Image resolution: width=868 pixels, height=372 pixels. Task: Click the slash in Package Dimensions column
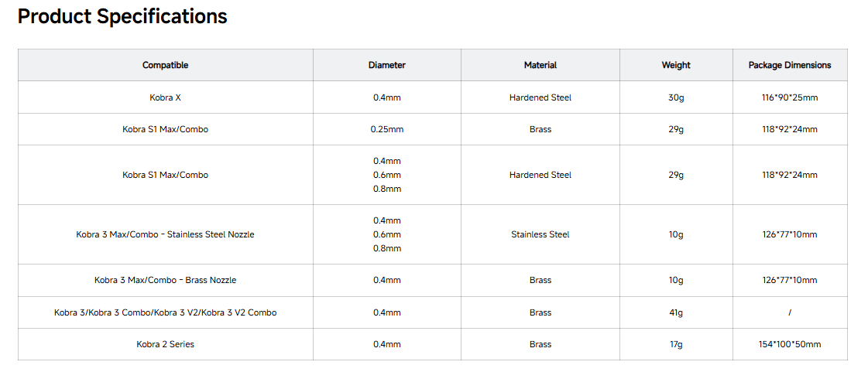790,313
